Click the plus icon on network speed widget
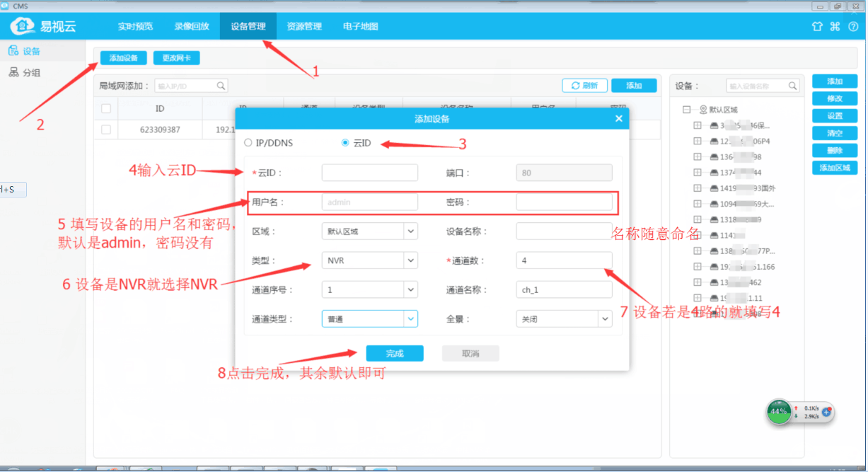Image resolution: width=868 pixels, height=472 pixels. 826,411
